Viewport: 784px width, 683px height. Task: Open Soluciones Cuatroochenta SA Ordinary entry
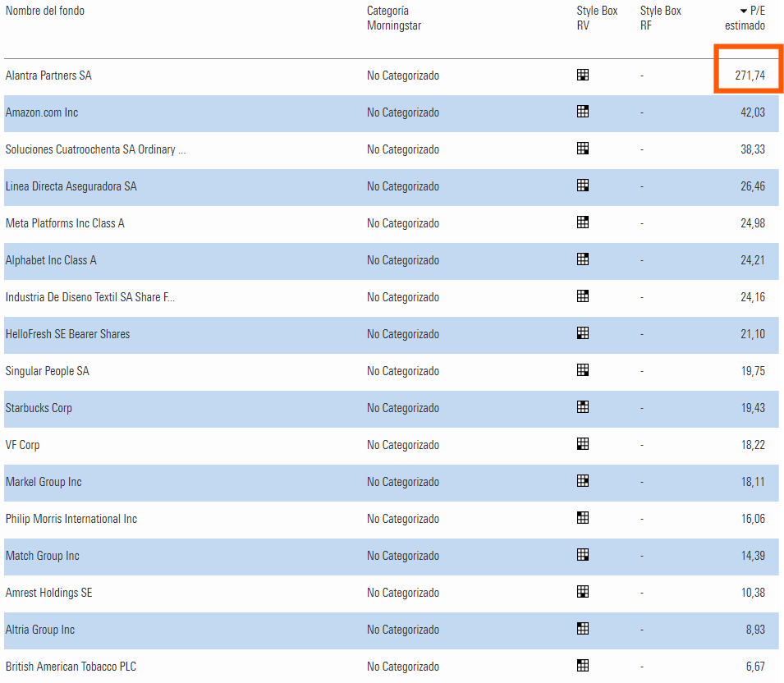(95, 149)
